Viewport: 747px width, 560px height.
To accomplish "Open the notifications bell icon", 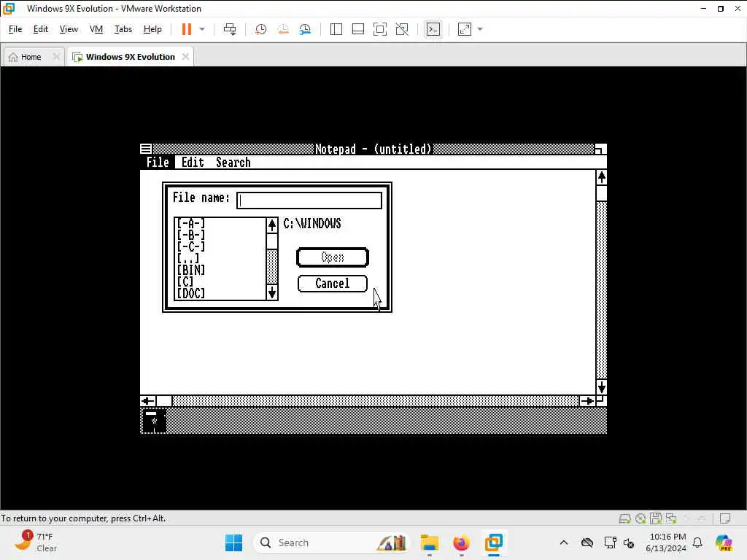I will click(x=697, y=542).
